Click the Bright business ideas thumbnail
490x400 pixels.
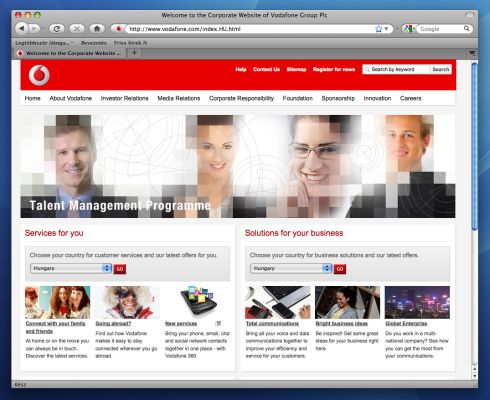(347, 302)
